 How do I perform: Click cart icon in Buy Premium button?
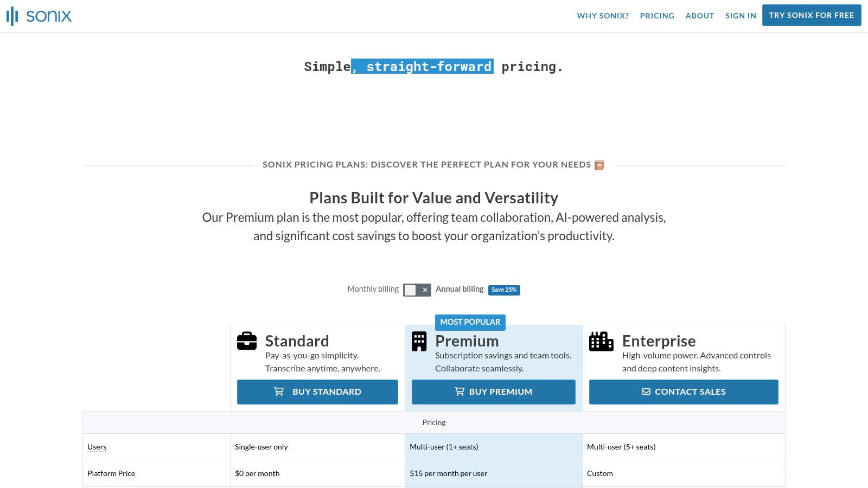coord(459,391)
